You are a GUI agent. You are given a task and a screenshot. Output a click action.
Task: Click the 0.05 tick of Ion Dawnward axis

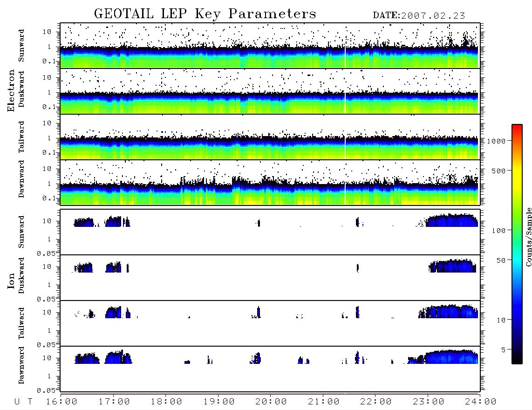46,390
